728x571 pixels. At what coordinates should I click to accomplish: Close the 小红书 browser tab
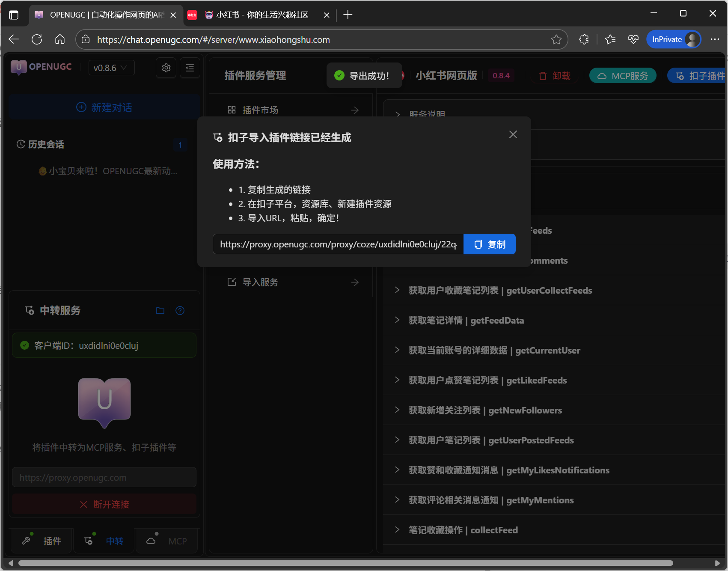click(x=327, y=15)
